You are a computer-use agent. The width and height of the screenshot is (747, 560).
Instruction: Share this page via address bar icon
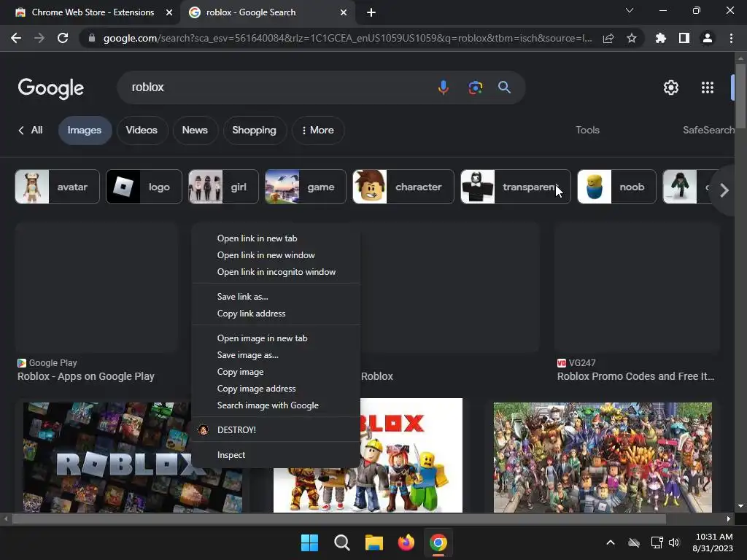coord(608,38)
